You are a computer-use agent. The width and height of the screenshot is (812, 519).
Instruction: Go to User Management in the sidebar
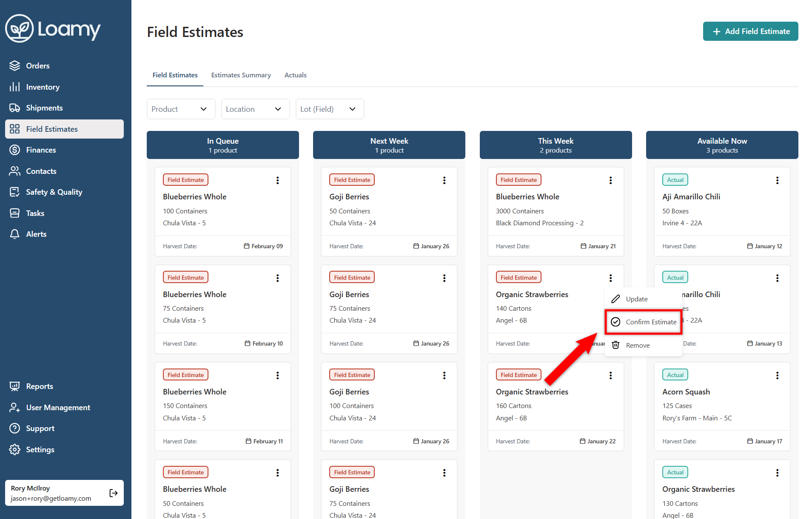pyautogui.click(x=58, y=408)
